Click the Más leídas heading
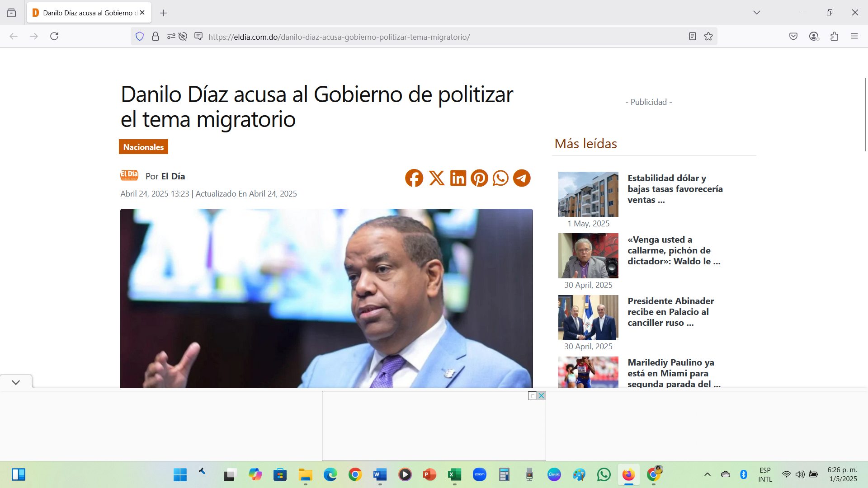This screenshot has height=488, width=868. (585, 143)
